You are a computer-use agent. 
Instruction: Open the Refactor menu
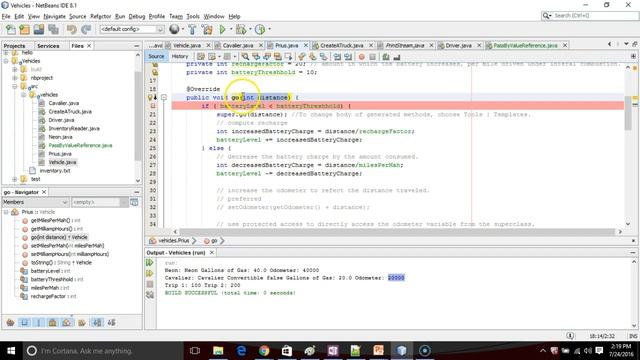point(100,16)
